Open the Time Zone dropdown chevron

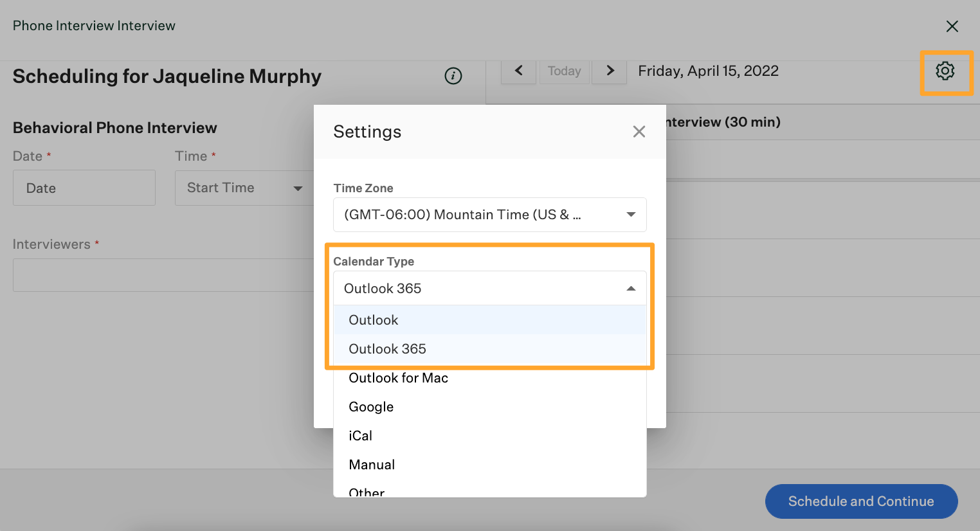pyautogui.click(x=630, y=215)
